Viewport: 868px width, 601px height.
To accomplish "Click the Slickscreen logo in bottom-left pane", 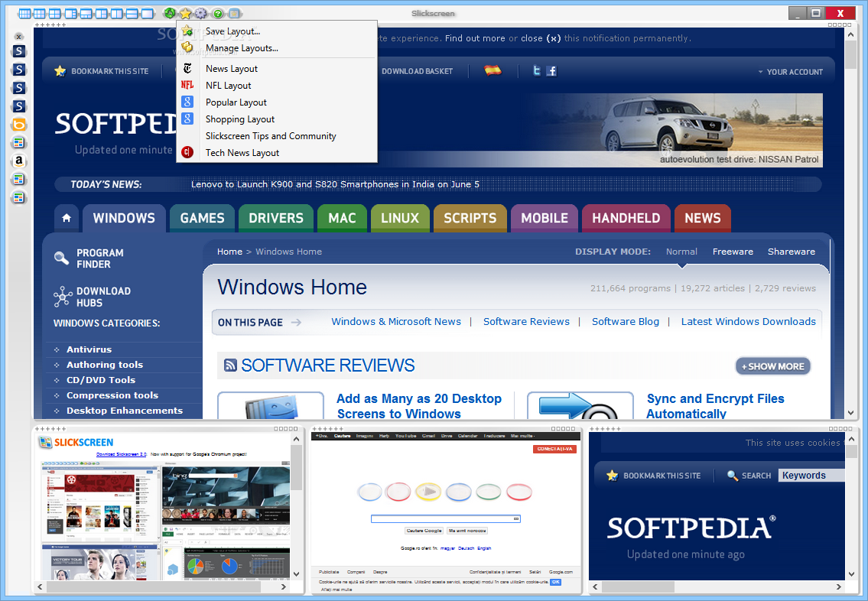I will coord(76,442).
